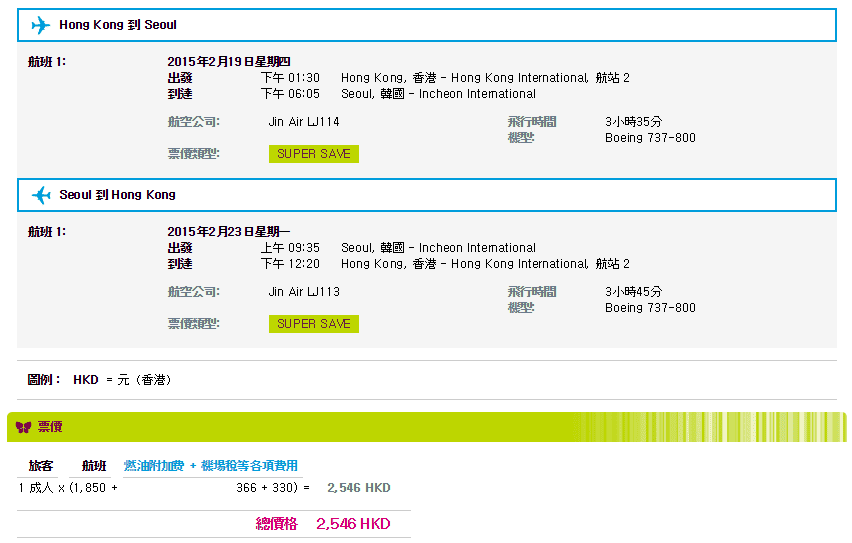Click the 旅客 column heading
This screenshot has width=852, height=543.
coord(41,466)
